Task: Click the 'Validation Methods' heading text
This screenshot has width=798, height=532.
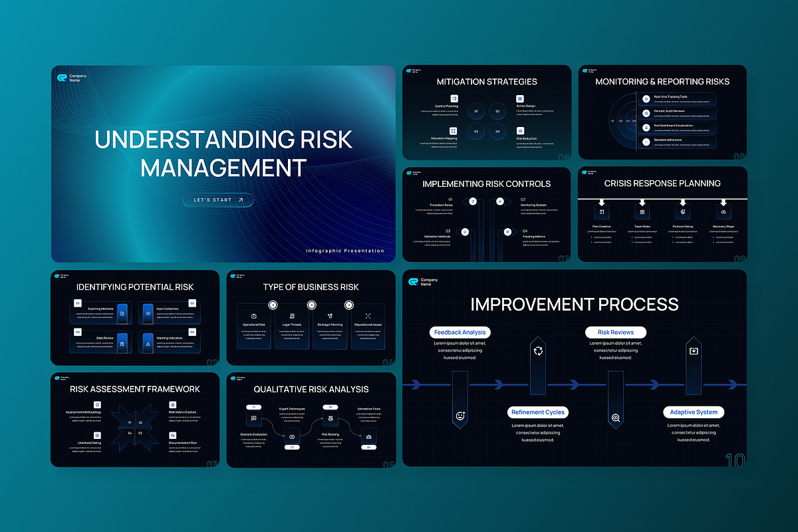Action: pyautogui.click(x=439, y=236)
